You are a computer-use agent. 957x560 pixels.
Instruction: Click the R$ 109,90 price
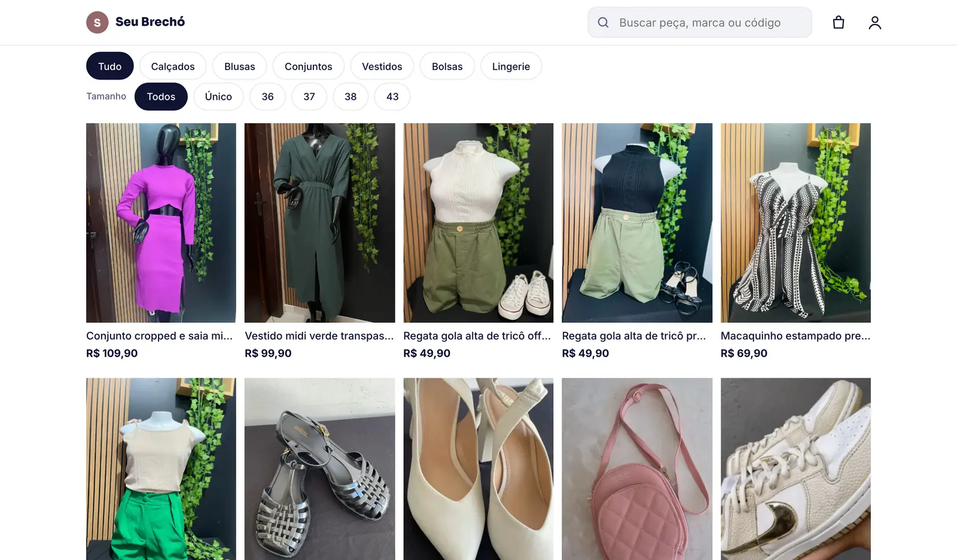(112, 353)
